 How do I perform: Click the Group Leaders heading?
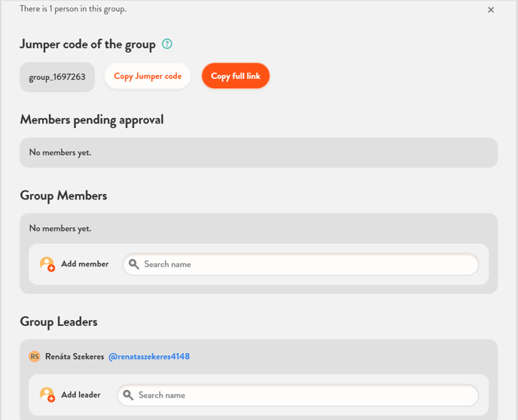coord(59,321)
